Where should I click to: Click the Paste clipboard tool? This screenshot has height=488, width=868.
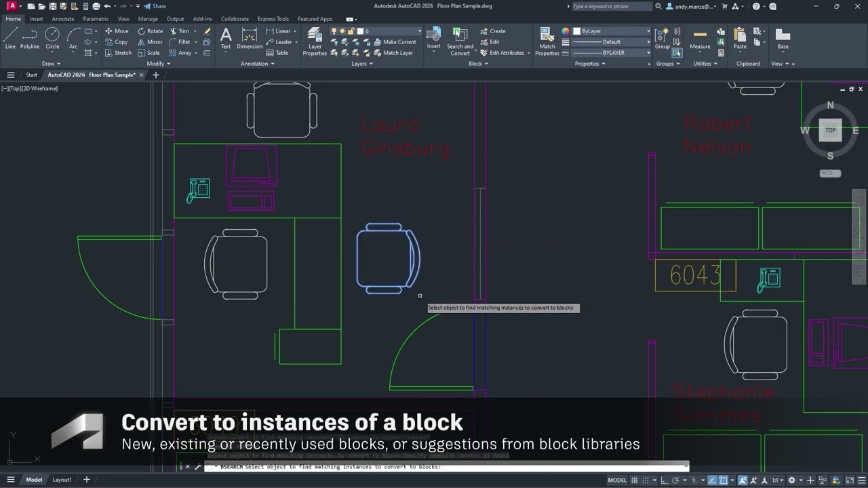(x=740, y=38)
